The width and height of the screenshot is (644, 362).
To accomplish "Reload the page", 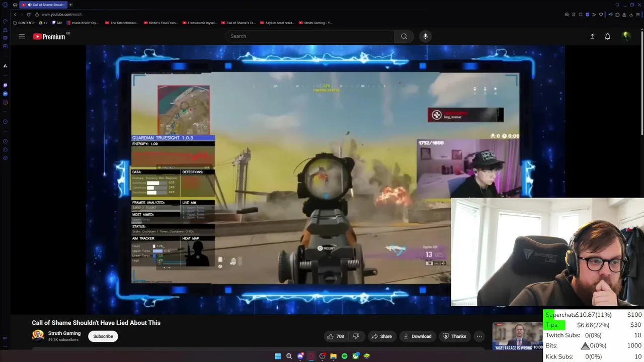I will click(28, 15).
